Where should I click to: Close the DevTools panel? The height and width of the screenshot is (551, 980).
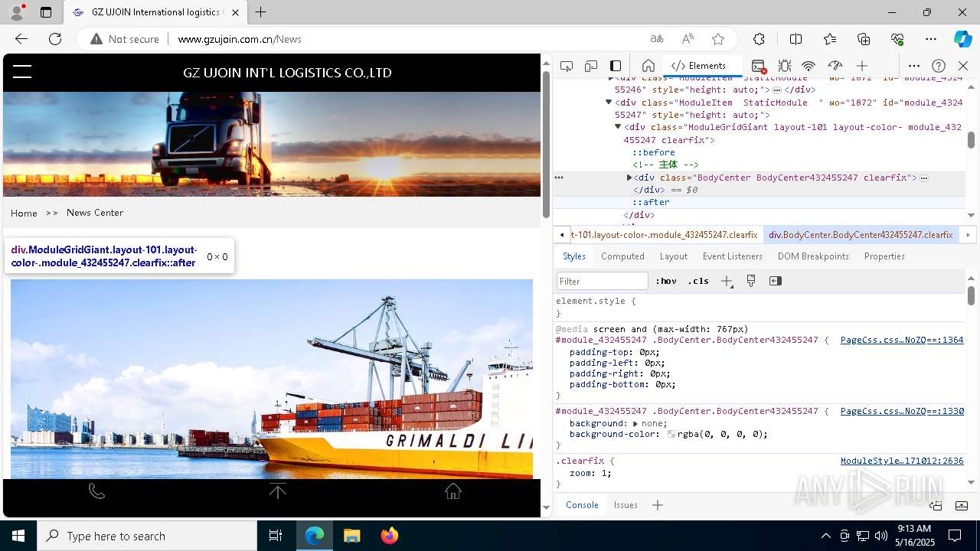click(963, 66)
